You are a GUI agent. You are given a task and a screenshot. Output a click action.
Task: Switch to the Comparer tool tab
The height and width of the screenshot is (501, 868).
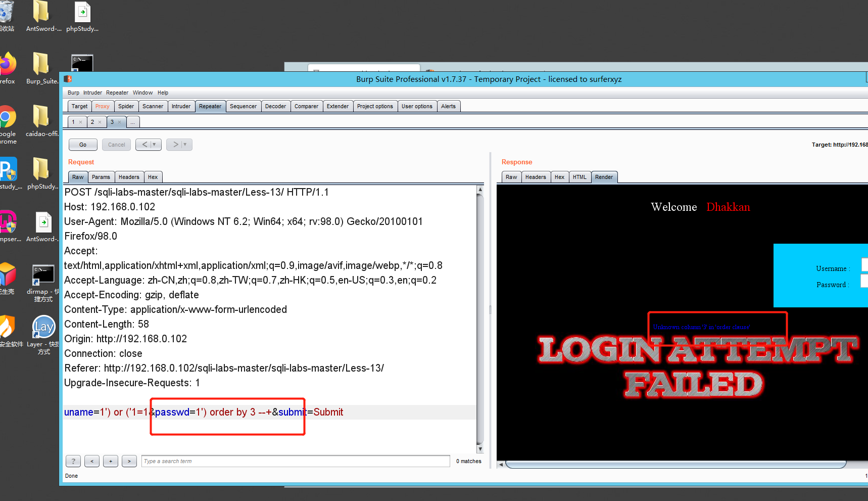[x=307, y=106]
